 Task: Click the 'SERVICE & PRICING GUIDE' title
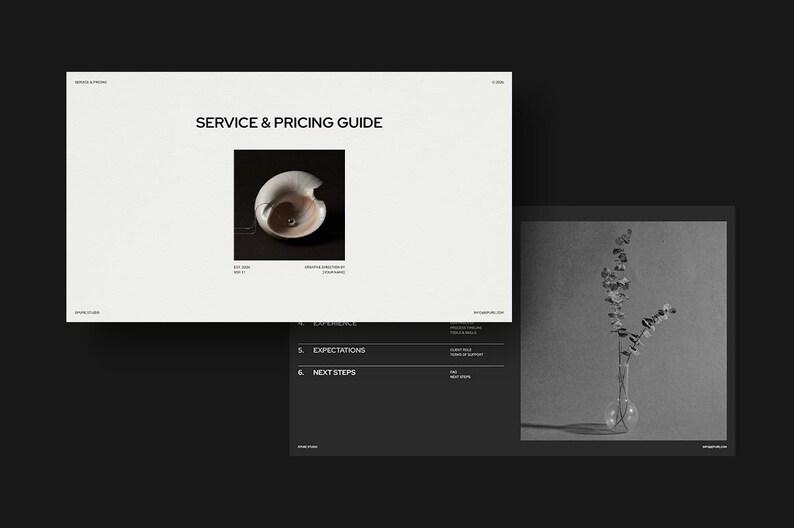click(x=289, y=123)
